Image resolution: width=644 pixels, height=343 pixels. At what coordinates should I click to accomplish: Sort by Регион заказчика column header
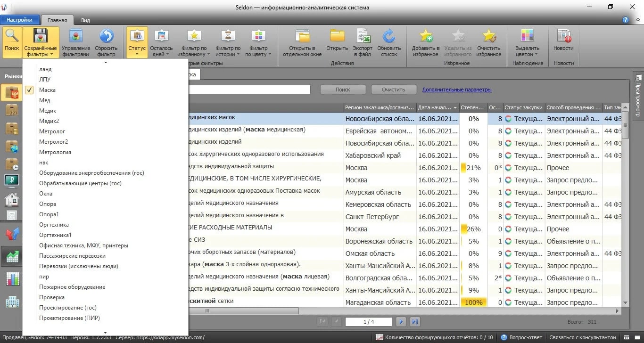(x=380, y=107)
